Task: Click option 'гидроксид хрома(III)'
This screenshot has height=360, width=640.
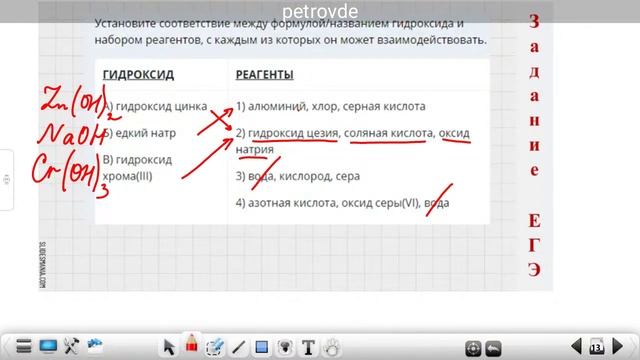Action: point(137,168)
